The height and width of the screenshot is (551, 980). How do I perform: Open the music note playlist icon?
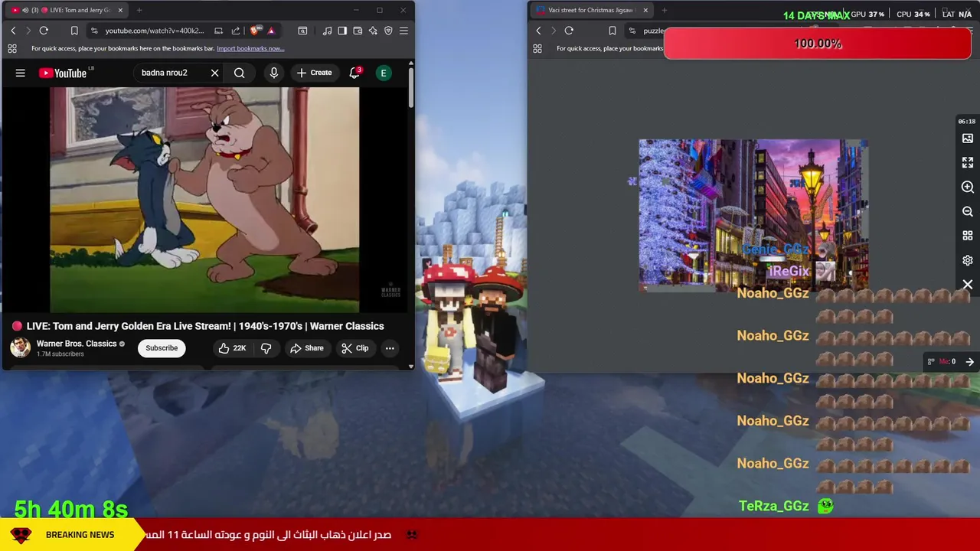(328, 31)
